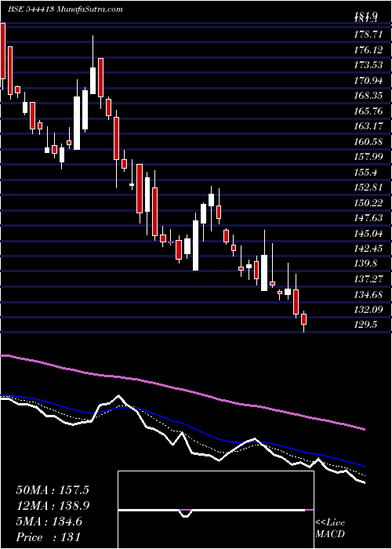Viewport: 392px width, 549px height.
Task: Pick the 147.63 price label
Action: (367, 218)
